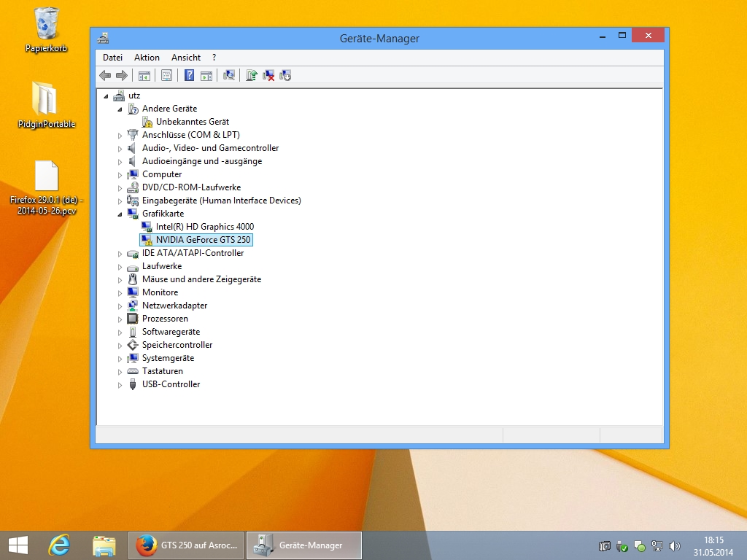Click the blue Help toolbar icon
747x560 pixels.
tap(189, 75)
